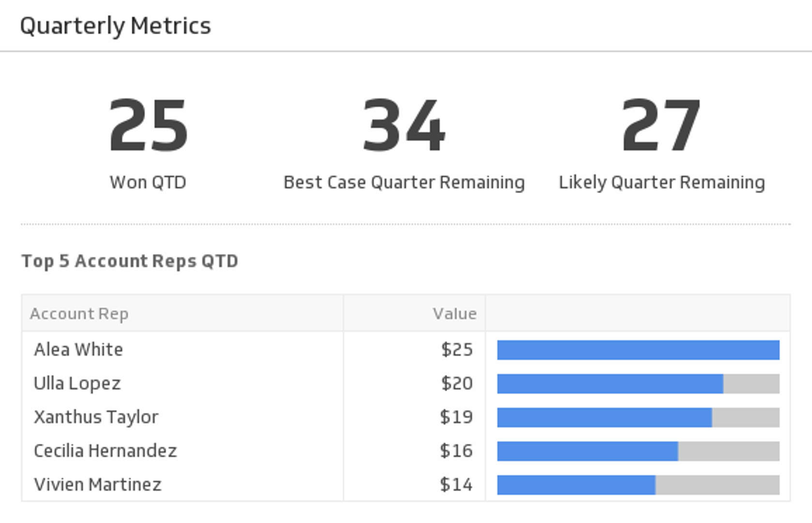Click the progress bar for Vivien Martinez
The height and width of the screenshot is (523, 812).
pyautogui.click(x=638, y=485)
